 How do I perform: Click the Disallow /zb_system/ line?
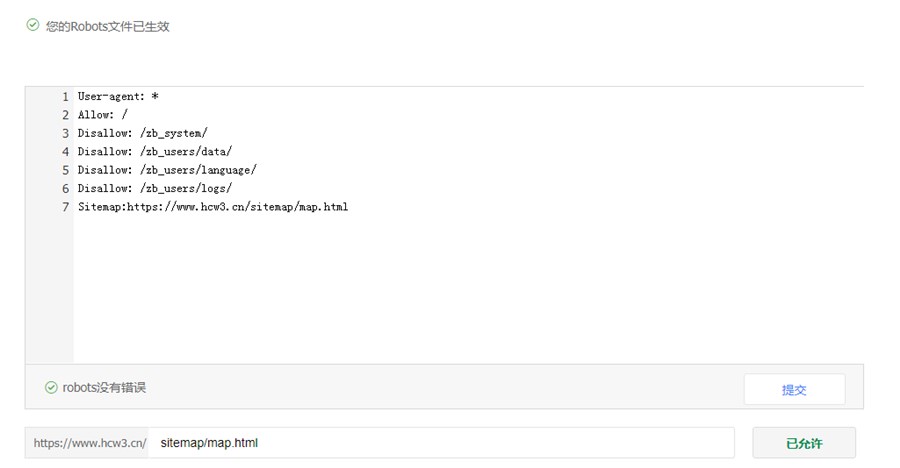pyautogui.click(x=142, y=133)
